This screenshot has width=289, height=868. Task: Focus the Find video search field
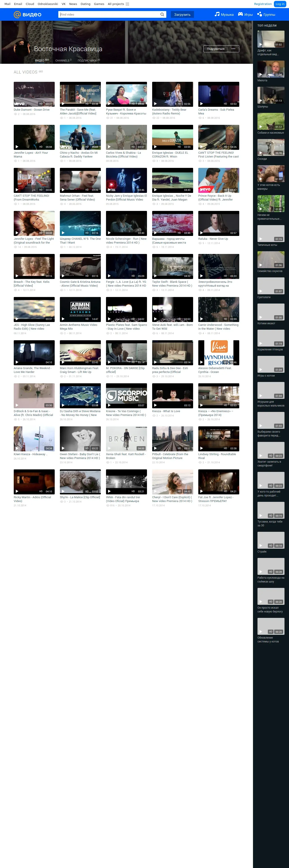pos(109,14)
